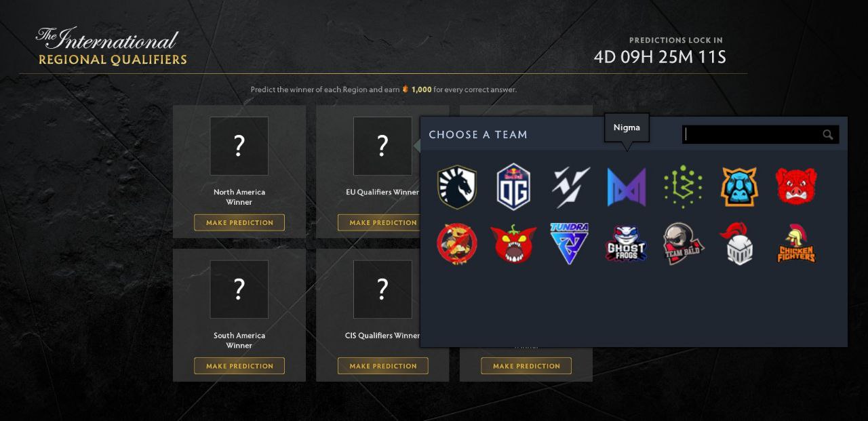Pick the Team Bald skull logo
This screenshot has height=421, width=868.
click(x=683, y=244)
